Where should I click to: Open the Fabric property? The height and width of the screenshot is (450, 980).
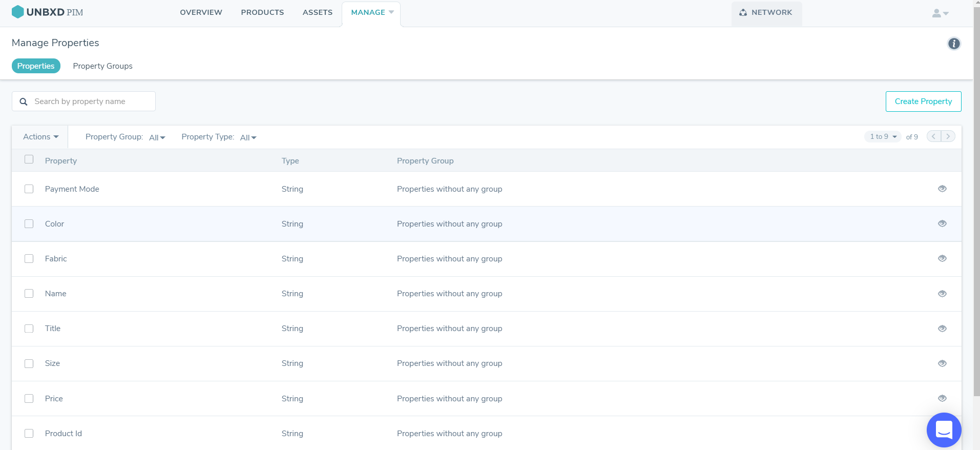(x=56, y=259)
